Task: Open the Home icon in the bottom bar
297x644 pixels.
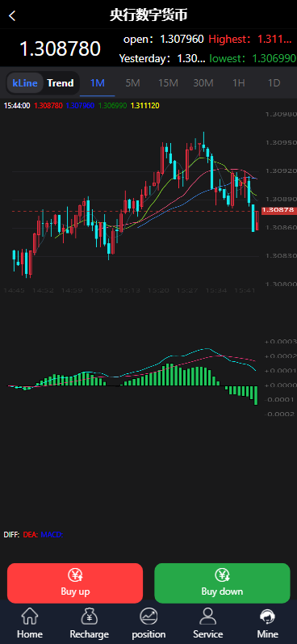Action: [30, 617]
